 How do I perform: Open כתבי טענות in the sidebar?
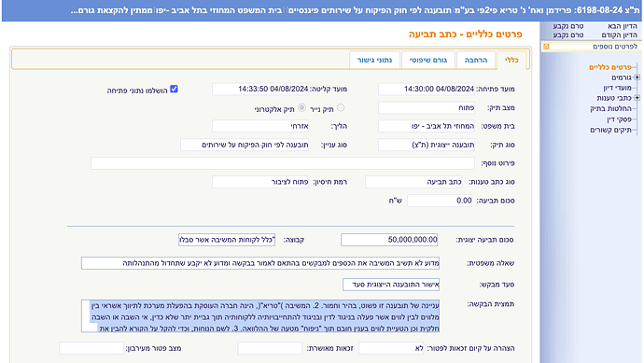[x=614, y=98]
